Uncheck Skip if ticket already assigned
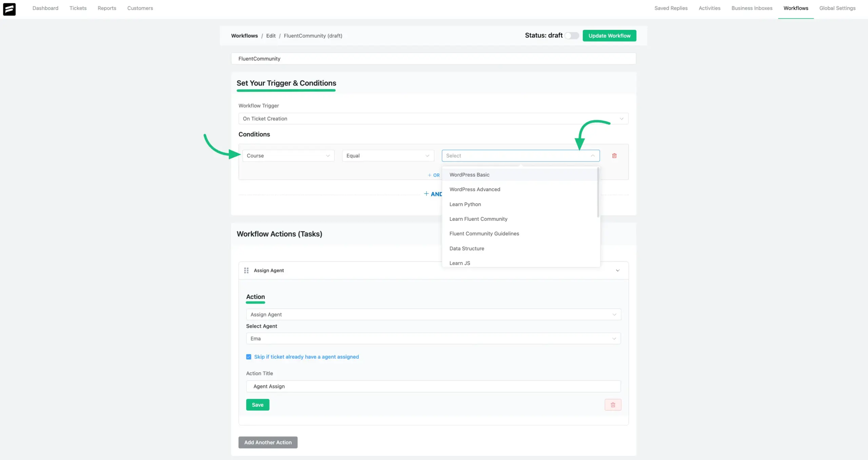This screenshot has height=460, width=868. pos(249,357)
